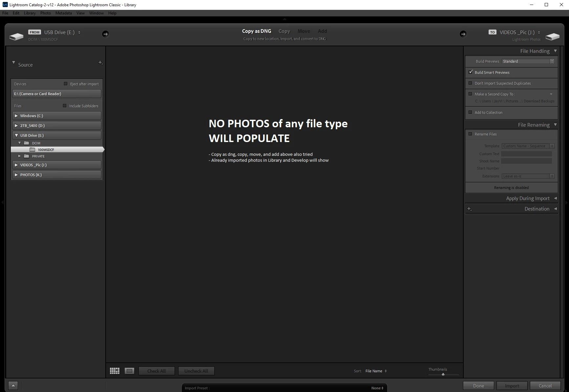
Task: Uncheck Build Smart Previews
Action: 471,72
